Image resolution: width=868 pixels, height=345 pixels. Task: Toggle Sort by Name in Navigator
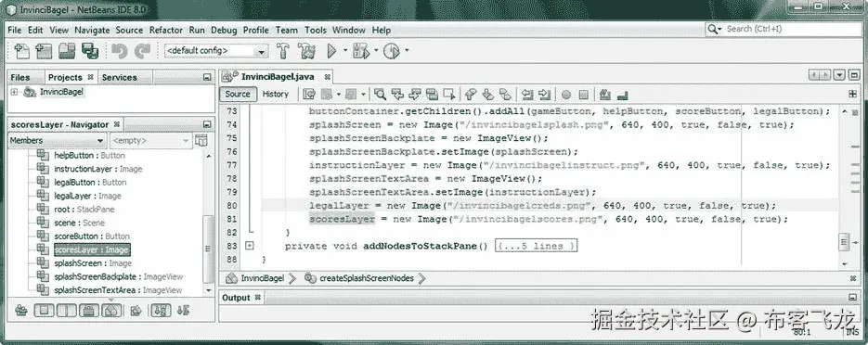point(161,311)
